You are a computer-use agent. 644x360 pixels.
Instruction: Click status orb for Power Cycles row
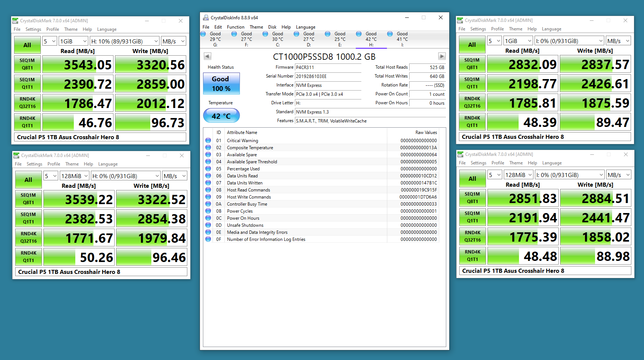(208, 211)
